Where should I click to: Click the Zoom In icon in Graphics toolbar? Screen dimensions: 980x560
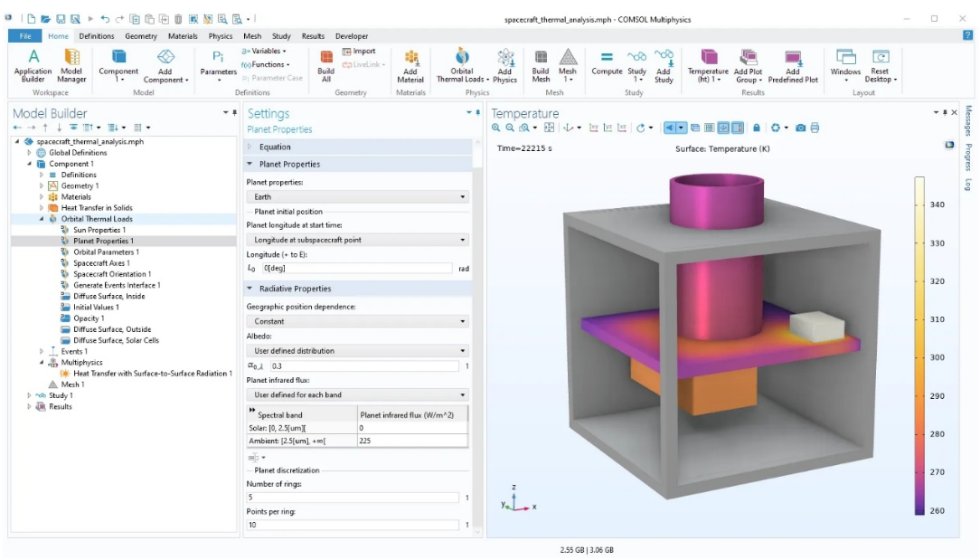point(496,128)
